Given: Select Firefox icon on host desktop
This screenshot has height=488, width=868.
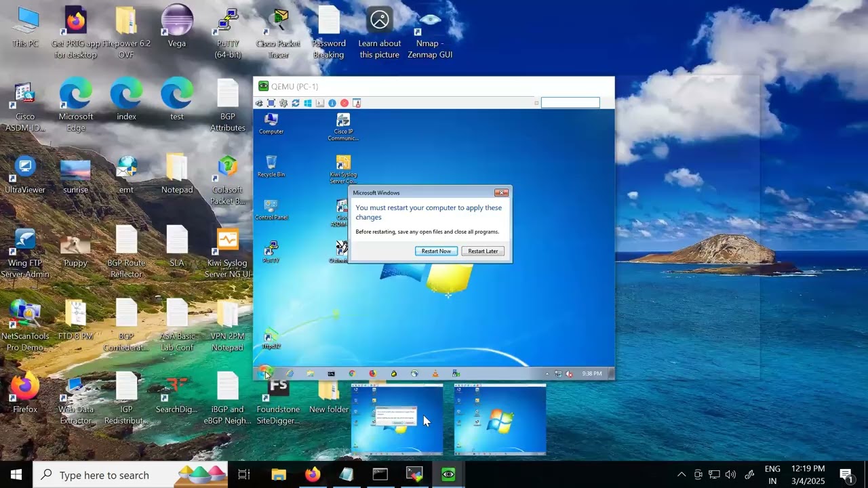Looking at the screenshot, I should click(x=25, y=393).
